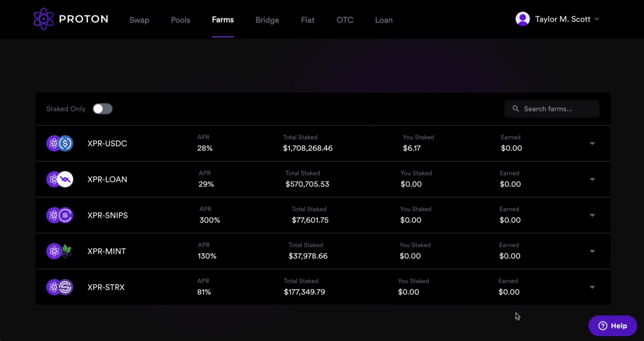Open the Fiat tab

[308, 20]
